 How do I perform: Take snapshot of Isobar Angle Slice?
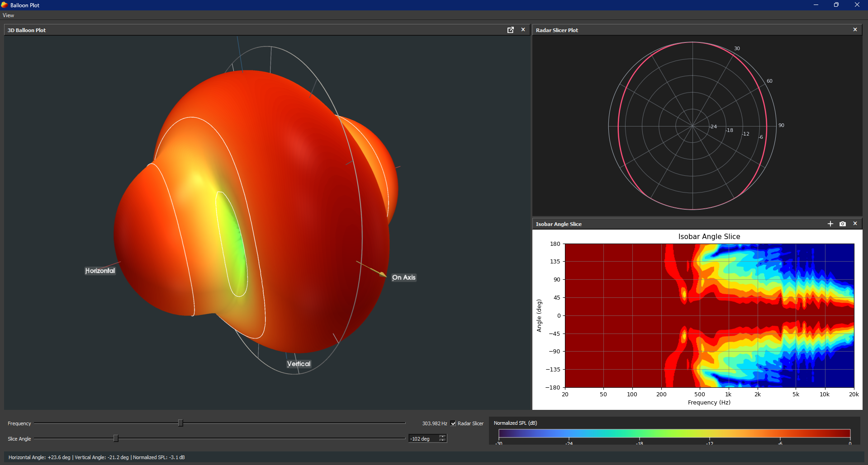[843, 224]
